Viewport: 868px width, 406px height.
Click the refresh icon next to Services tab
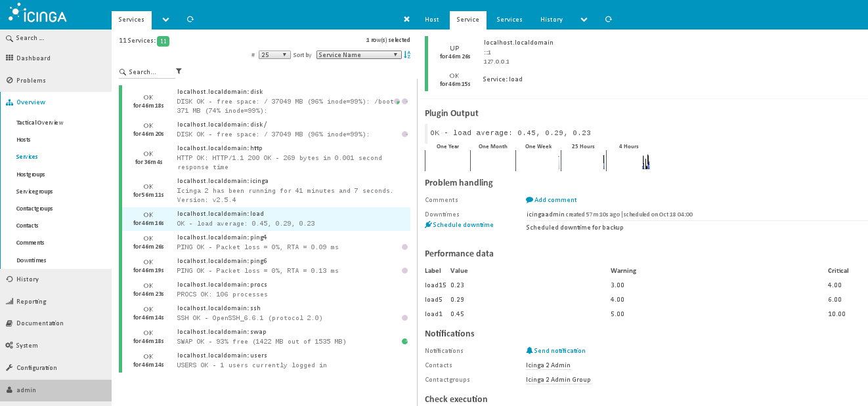pos(190,20)
